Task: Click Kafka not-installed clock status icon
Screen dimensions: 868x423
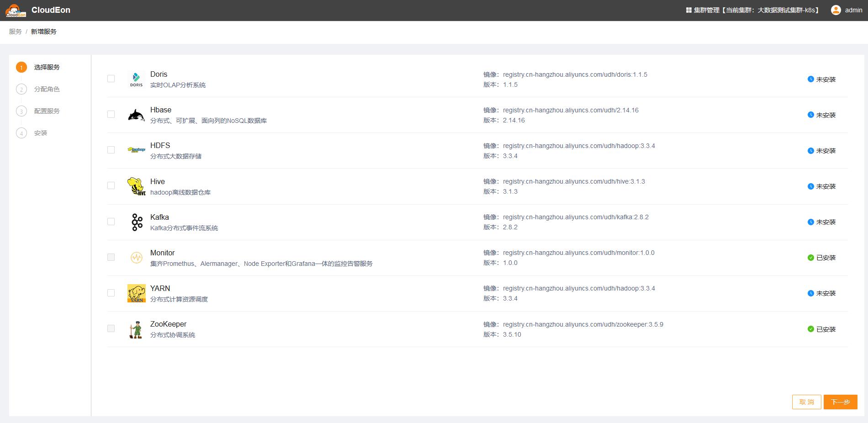Action: coord(810,222)
